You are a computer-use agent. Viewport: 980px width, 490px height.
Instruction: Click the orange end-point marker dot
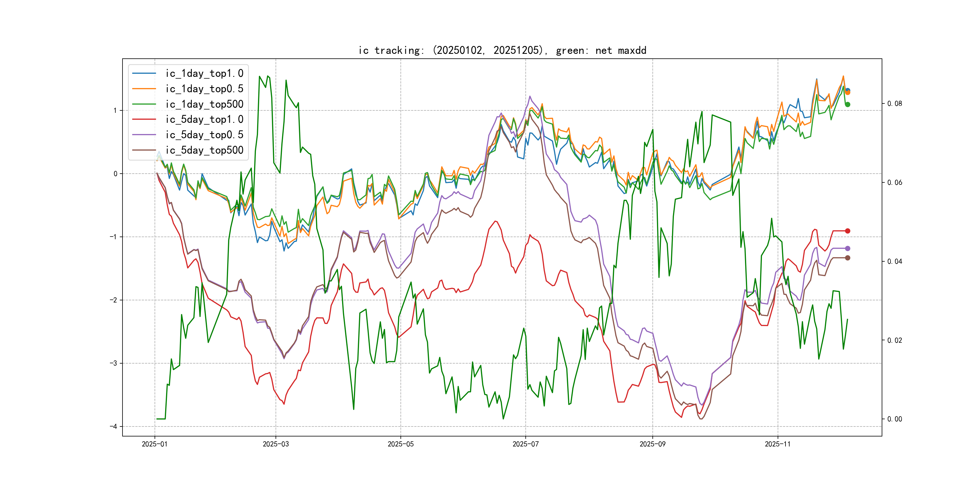point(848,93)
